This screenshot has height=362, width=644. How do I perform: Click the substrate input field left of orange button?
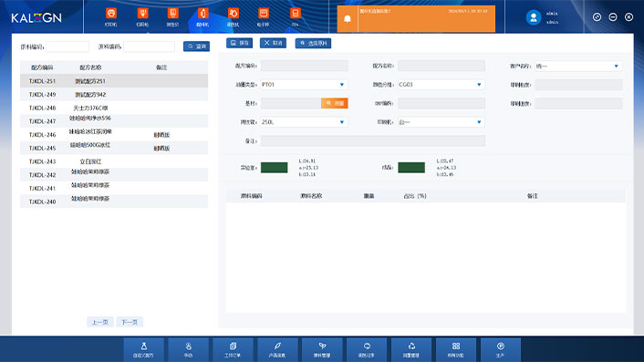[x=291, y=103]
